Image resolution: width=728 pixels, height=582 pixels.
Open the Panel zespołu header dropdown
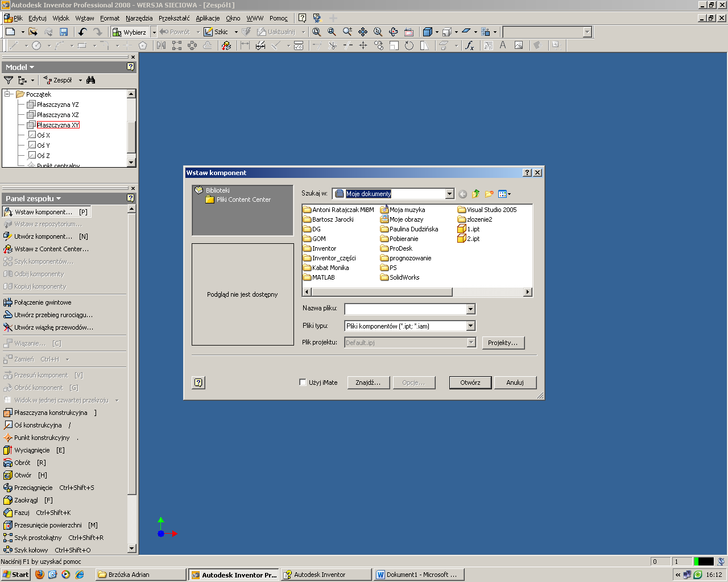(33, 198)
